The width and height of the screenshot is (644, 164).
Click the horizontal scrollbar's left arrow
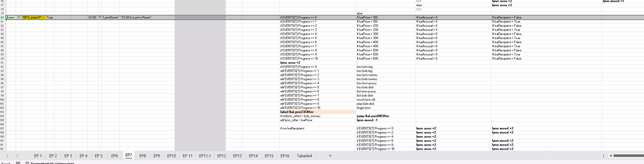click(x=611, y=156)
